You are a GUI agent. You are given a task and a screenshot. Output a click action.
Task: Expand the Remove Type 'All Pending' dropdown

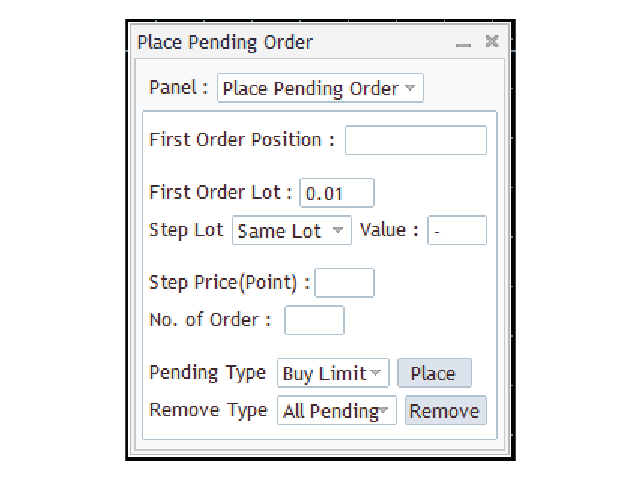(336, 411)
